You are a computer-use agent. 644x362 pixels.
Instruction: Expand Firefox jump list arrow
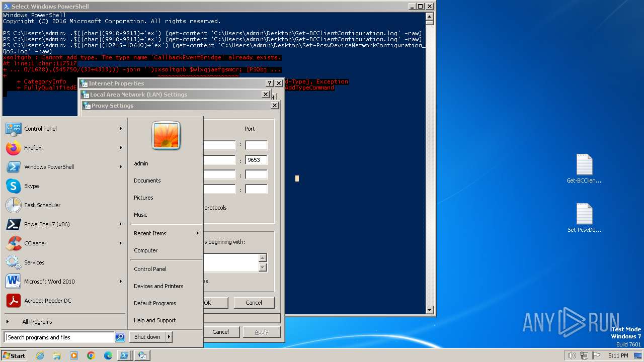[121, 148]
